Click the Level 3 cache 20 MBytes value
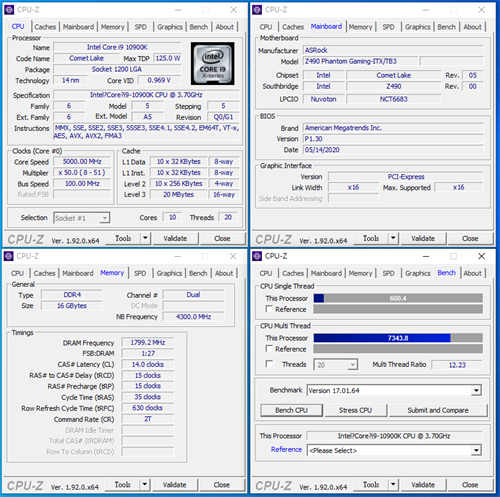Image resolution: width=500 pixels, height=497 pixels. click(x=179, y=194)
